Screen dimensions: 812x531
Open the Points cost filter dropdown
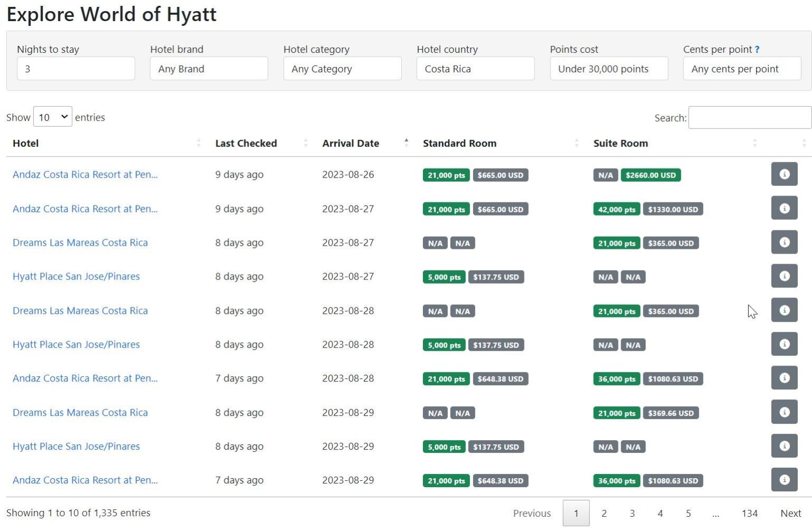608,69
